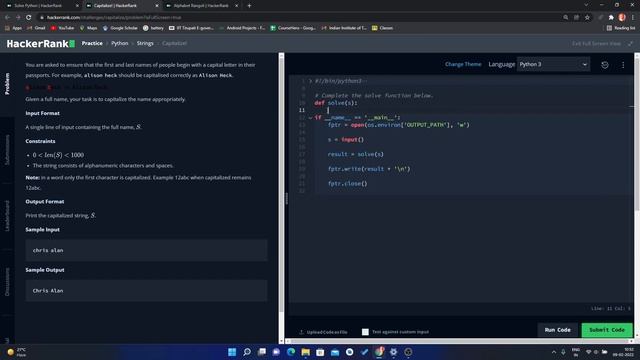640x360 pixels.
Task: Open a new browser tab
Action: click(x=249, y=6)
